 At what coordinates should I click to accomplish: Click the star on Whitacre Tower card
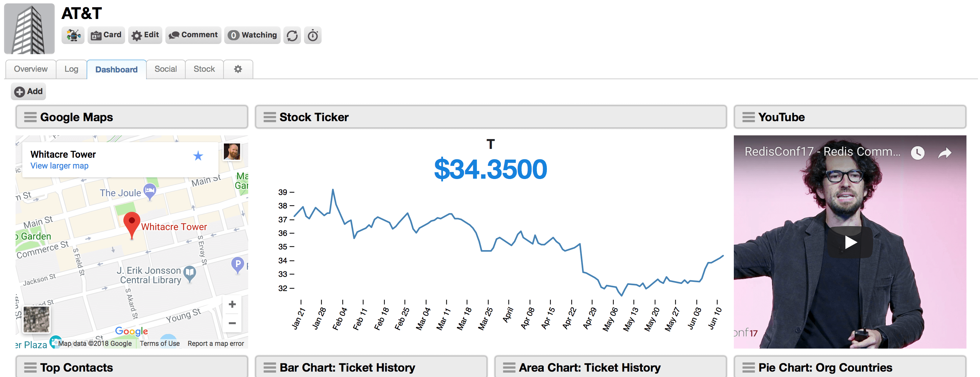point(198,156)
